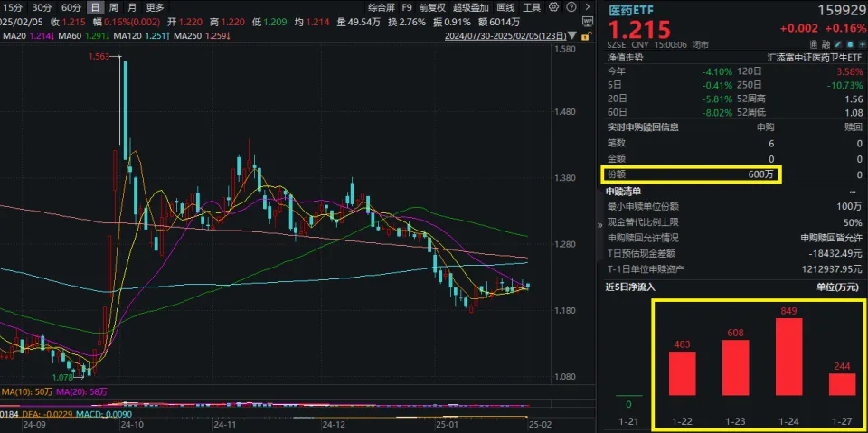Open the 更多 periods dropdown
The width and height of the screenshot is (868, 433).
tap(155, 7)
